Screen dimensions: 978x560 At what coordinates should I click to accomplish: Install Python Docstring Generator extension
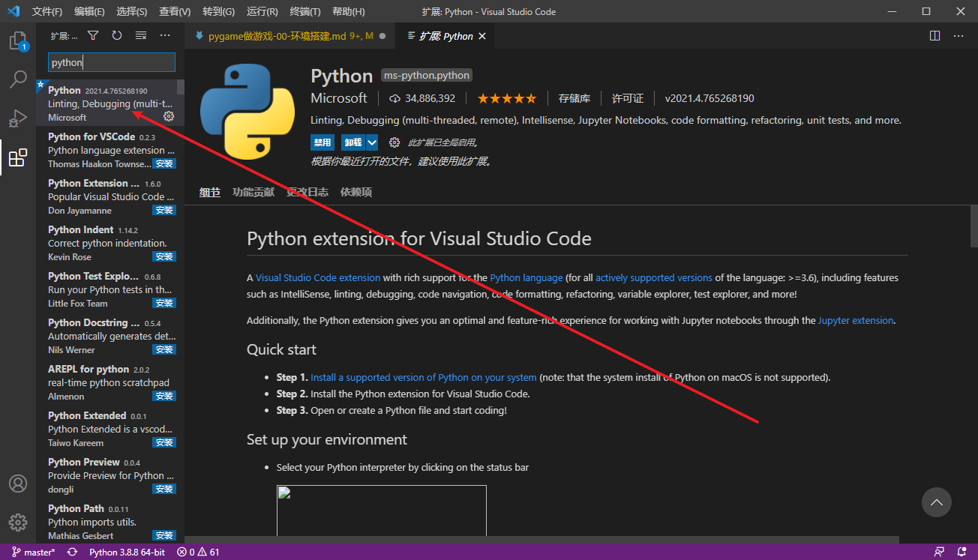click(x=164, y=350)
